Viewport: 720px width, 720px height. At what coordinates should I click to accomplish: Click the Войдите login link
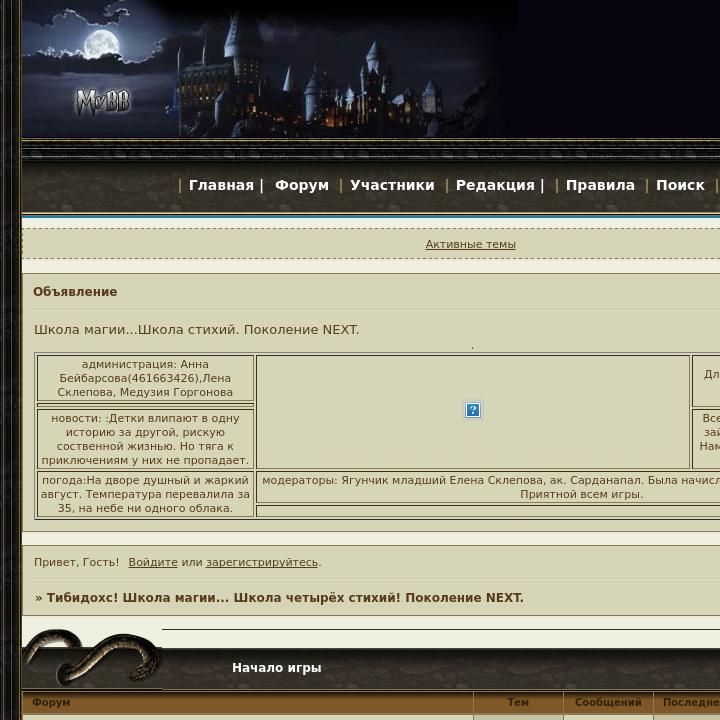153,562
